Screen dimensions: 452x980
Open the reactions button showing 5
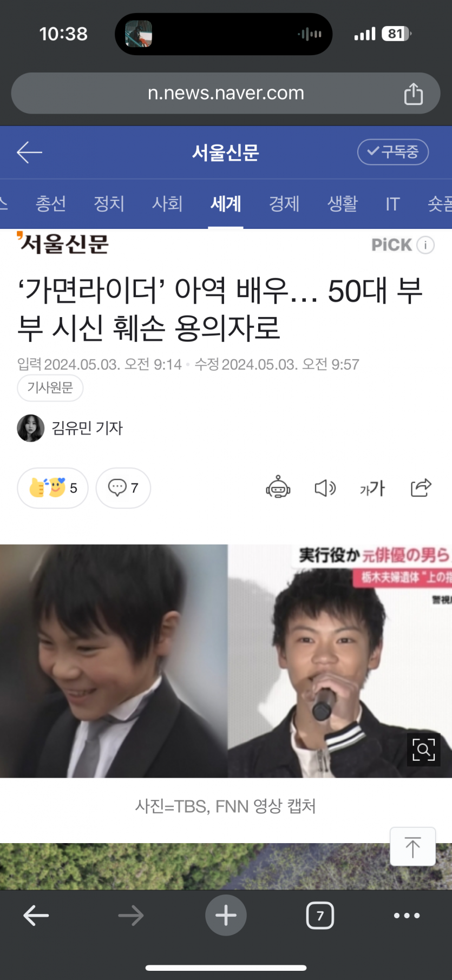53,488
